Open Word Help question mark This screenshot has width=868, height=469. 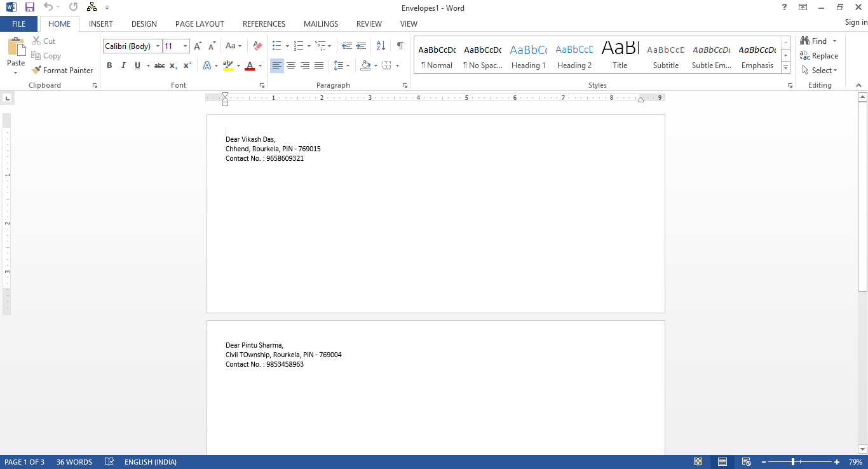[785, 8]
